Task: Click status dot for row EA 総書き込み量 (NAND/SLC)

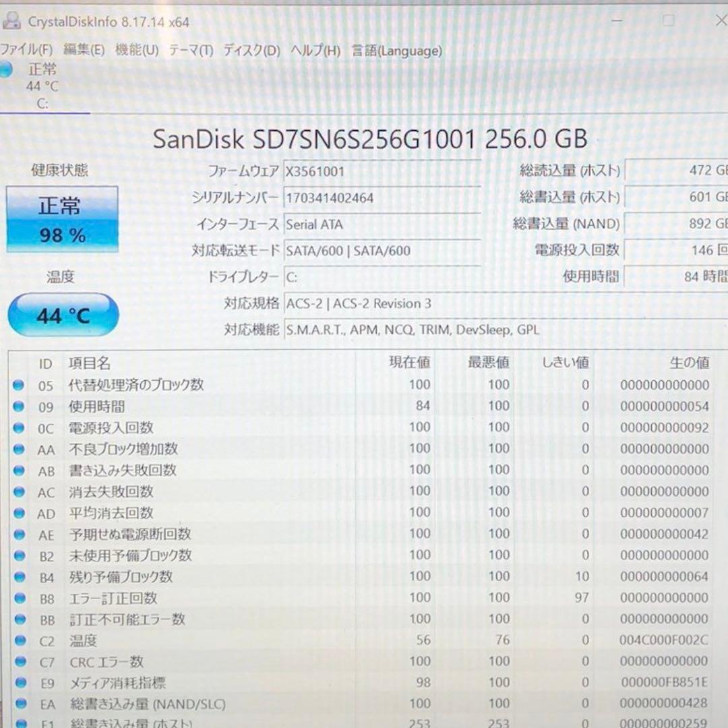Action: [21, 704]
